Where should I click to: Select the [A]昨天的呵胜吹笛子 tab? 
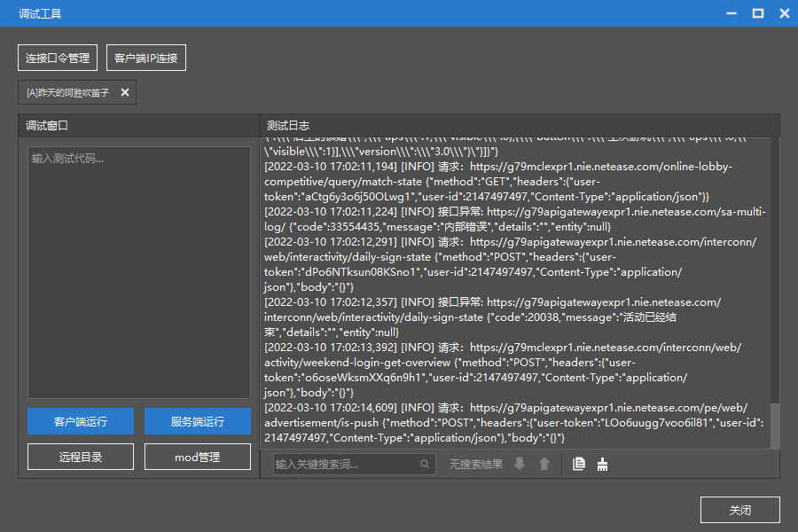pyautogui.click(x=68, y=92)
